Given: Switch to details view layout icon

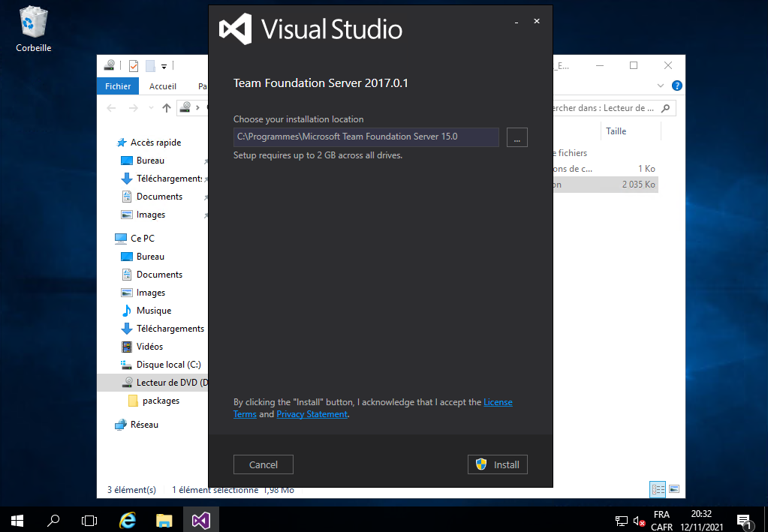Looking at the screenshot, I should (x=658, y=489).
